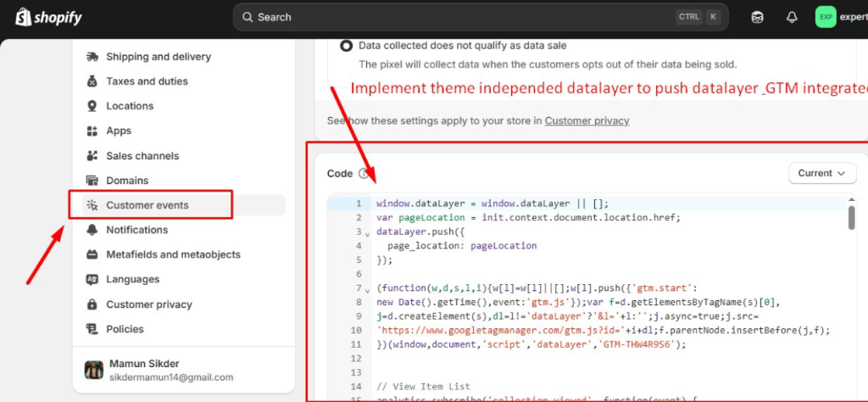Click the CTRL K shortcut badge
This screenshot has width=868, height=402.
[x=698, y=17]
